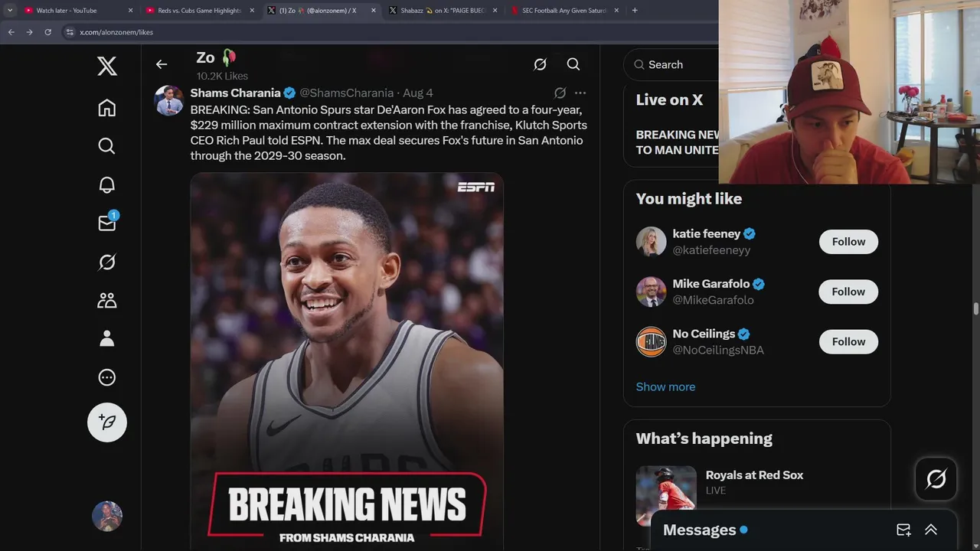The width and height of the screenshot is (980, 551).
Task: Open Royals at Red Sox live event
Action: 754,475
